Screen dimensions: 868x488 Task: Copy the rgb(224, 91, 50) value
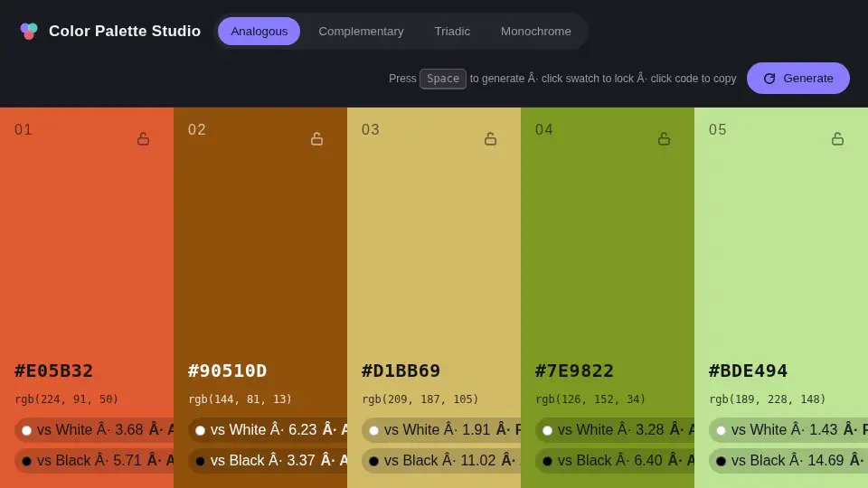pyautogui.click(x=66, y=399)
